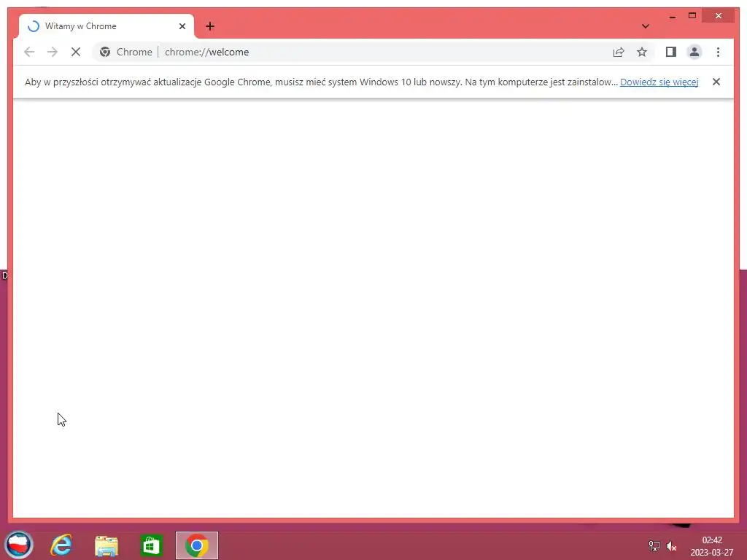Image resolution: width=747 pixels, height=560 pixels.
Task: Click the Chrome site info icon in address bar
Action: click(x=105, y=52)
